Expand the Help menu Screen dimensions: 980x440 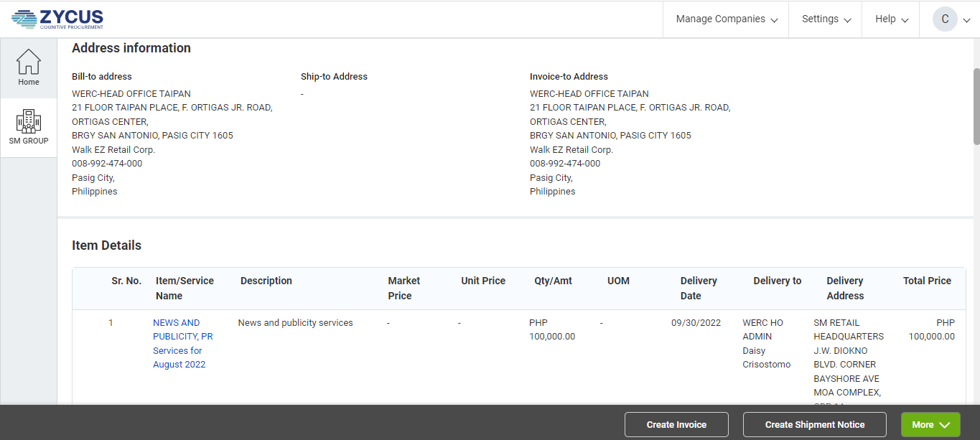point(891,19)
